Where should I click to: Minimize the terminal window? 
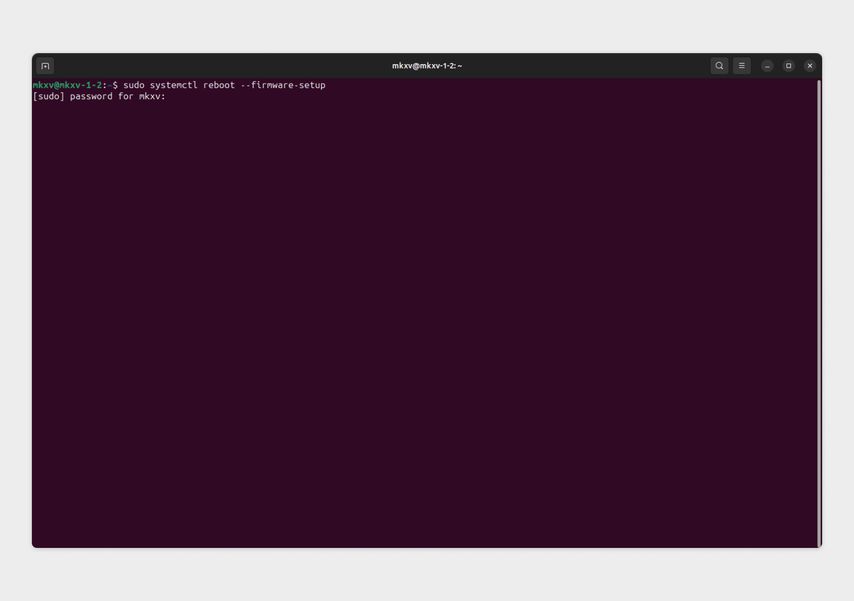tap(767, 66)
